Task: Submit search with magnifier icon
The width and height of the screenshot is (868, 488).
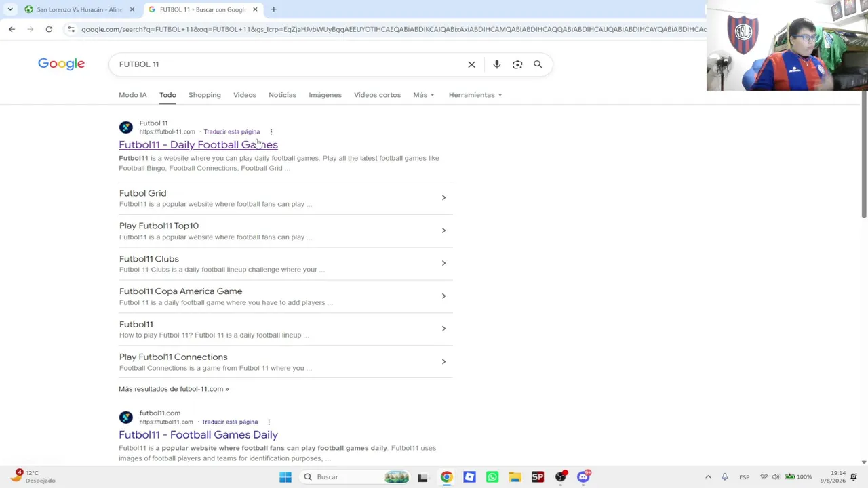Action: click(538, 64)
